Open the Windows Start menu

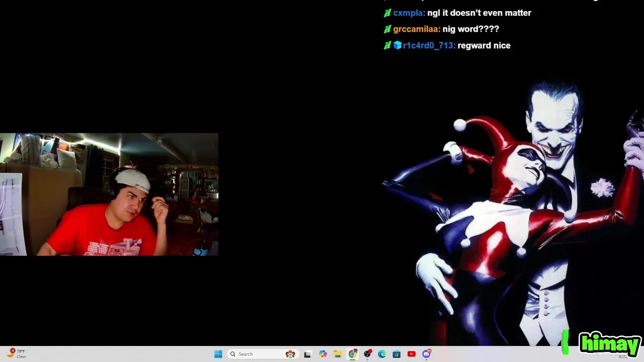[218, 354]
